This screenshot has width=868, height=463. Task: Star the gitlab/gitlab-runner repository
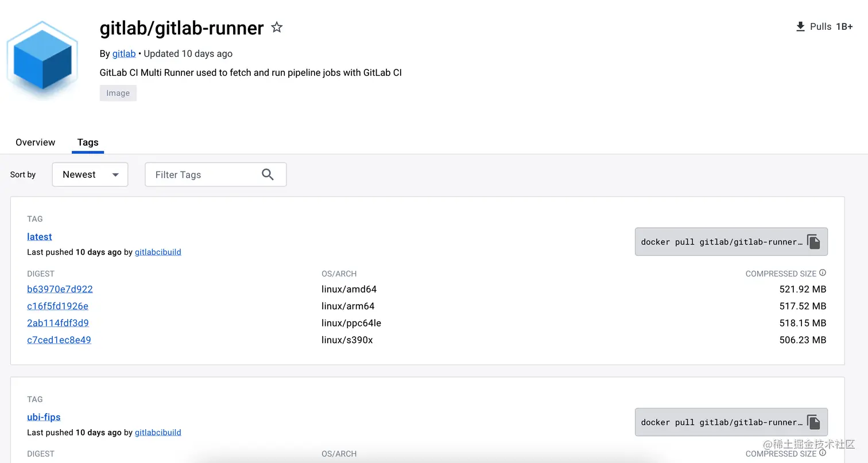point(277,27)
